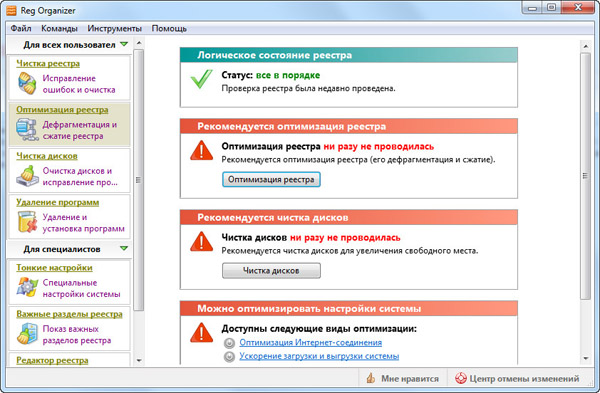The image size is (600, 393).
Task: Click the main panel scrollbar thumb
Action: point(585,176)
